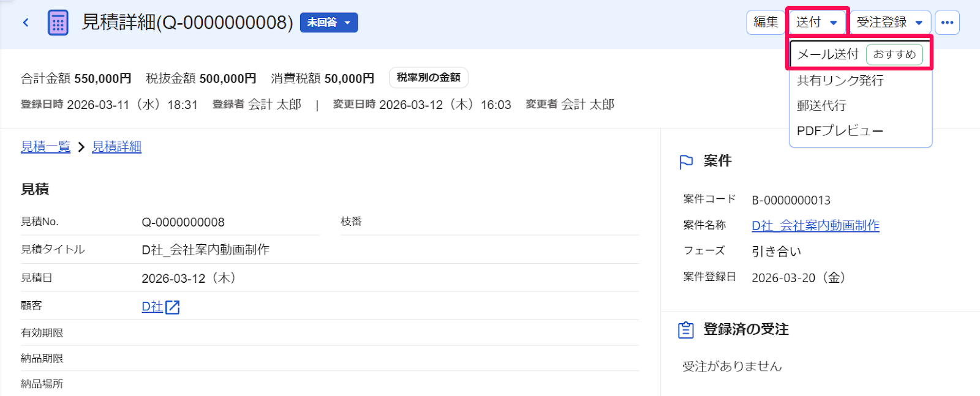This screenshot has height=396, width=980.
Task: Click the calculator estimate icon
Action: click(58, 23)
